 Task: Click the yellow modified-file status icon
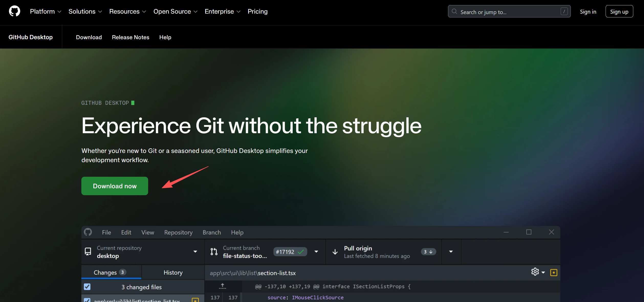[x=554, y=273]
